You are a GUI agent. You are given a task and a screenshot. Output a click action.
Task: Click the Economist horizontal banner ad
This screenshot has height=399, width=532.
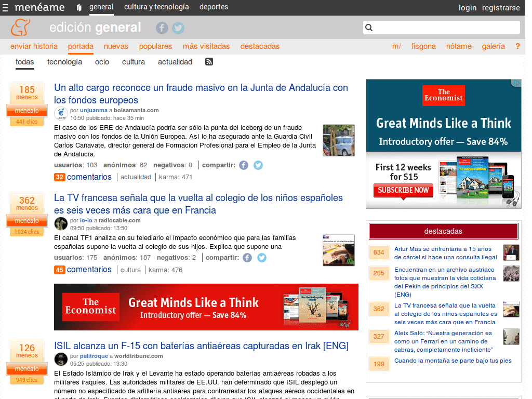(206, 307)
